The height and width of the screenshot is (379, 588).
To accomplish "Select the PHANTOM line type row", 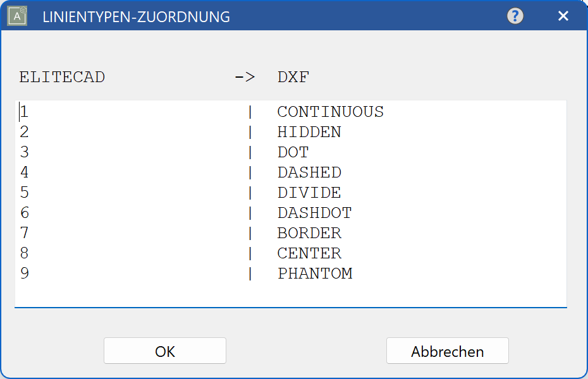I will [x=314, y=274].
